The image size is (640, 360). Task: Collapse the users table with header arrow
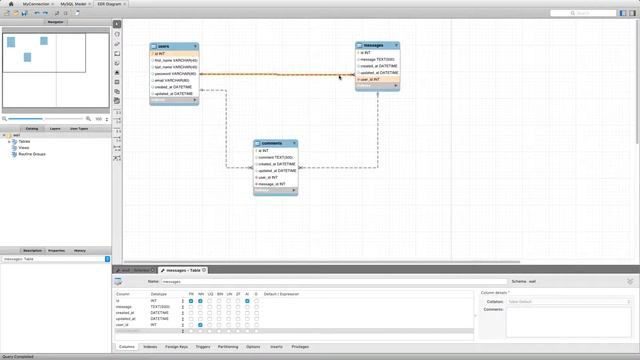(x=195, y=46)
